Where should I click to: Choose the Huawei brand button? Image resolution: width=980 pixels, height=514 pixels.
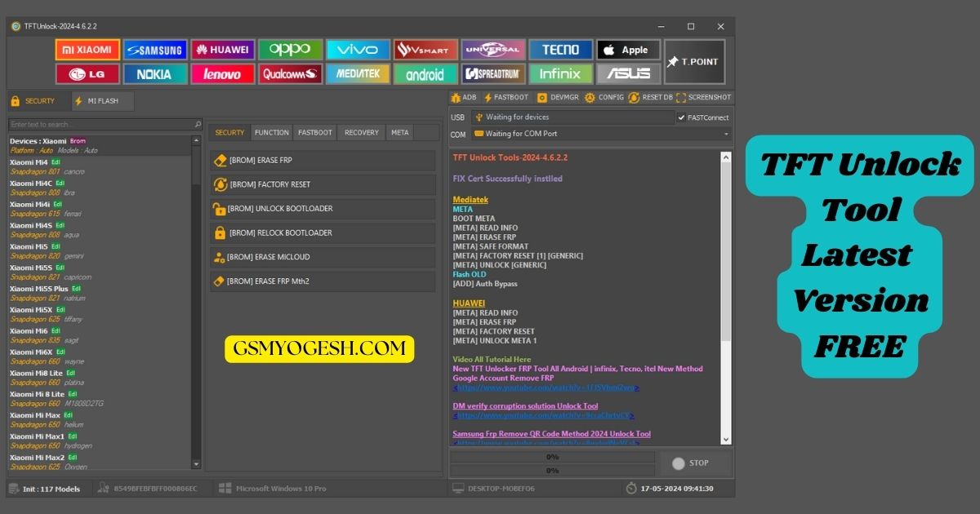pos(223,50)
